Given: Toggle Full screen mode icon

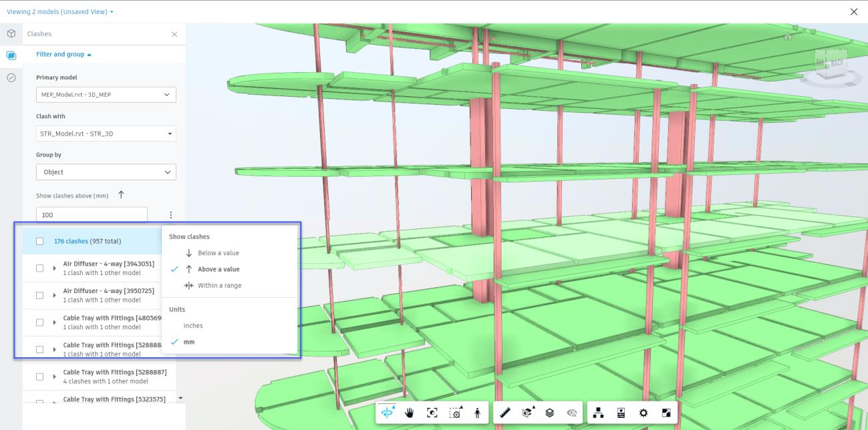Looking at the screenshot, I should (x=666, y=413).
